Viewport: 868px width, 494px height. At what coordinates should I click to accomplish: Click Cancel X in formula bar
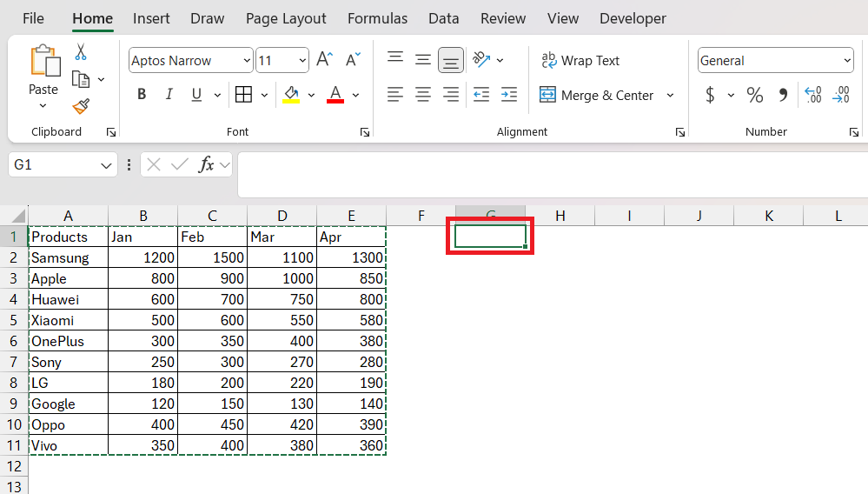pos(154,164)
